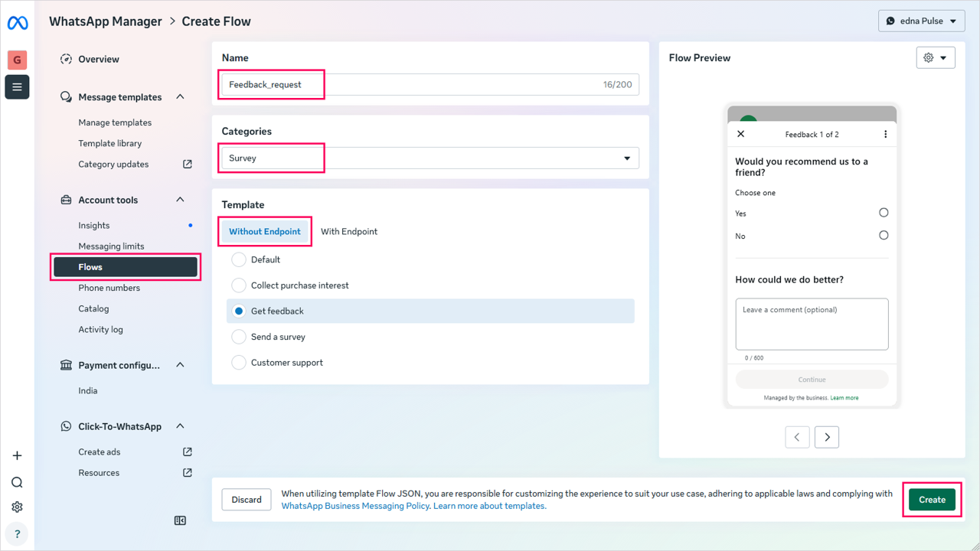Image resolution: width=980 pixels, height=551 pixels.
Task: Collapse sidebar using the panel icon
Action: (180, 520)
